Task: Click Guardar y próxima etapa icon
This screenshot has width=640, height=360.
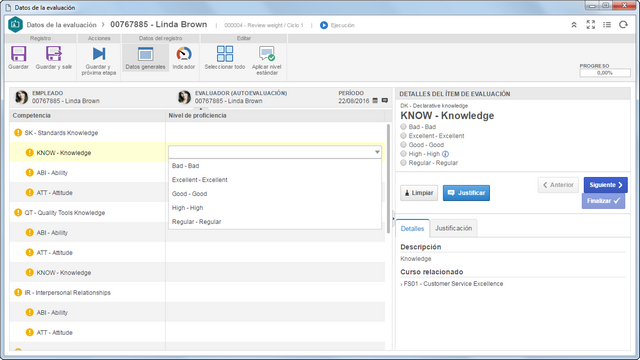Action: point(99,54)
